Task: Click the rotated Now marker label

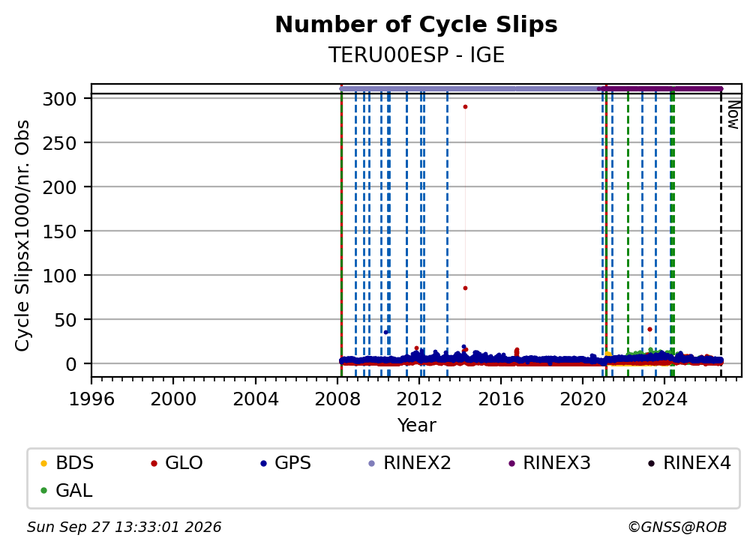Action: [733, 115]
